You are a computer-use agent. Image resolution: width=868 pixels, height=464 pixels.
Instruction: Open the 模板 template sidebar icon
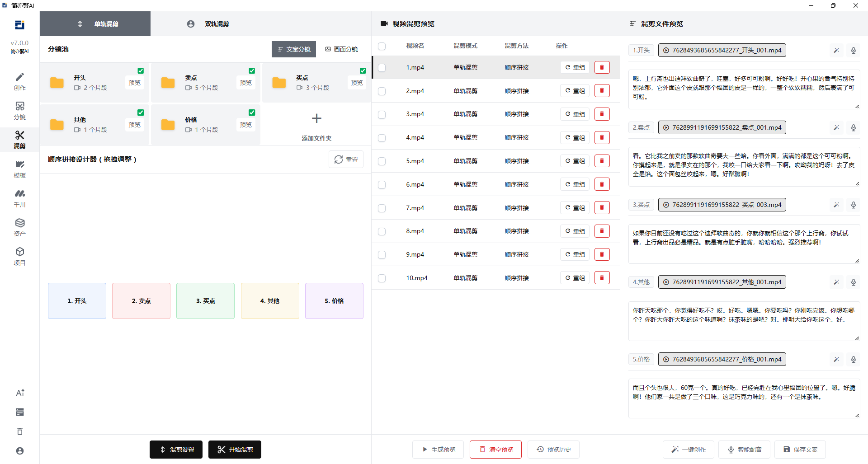coord(19,169)
